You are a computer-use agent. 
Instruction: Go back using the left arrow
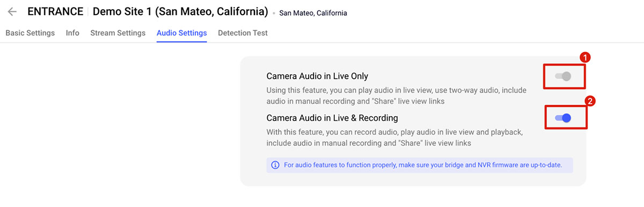tap(12, 11)
